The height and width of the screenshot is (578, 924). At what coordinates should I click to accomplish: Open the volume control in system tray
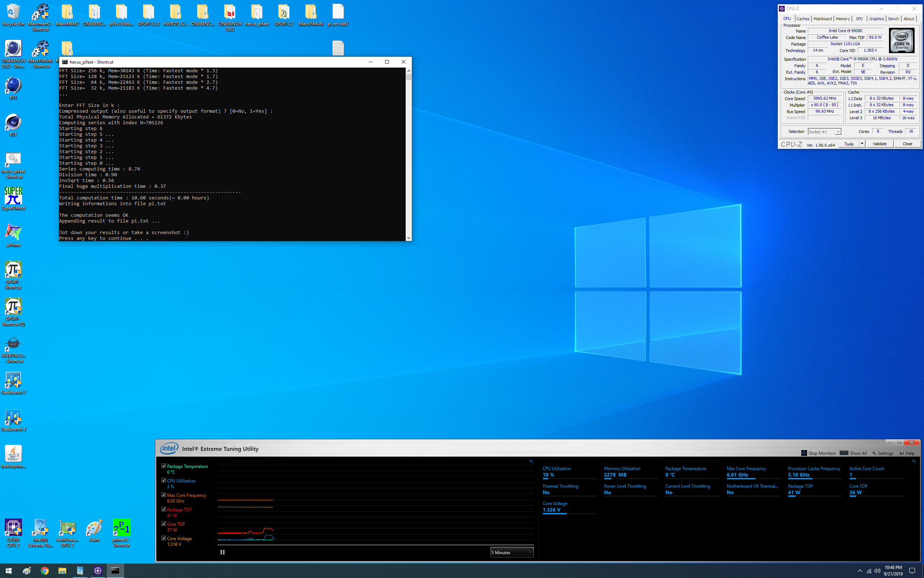877,571
